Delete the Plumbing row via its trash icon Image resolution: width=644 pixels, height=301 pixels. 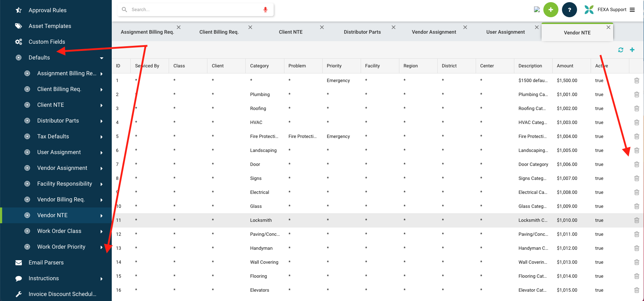637,95
